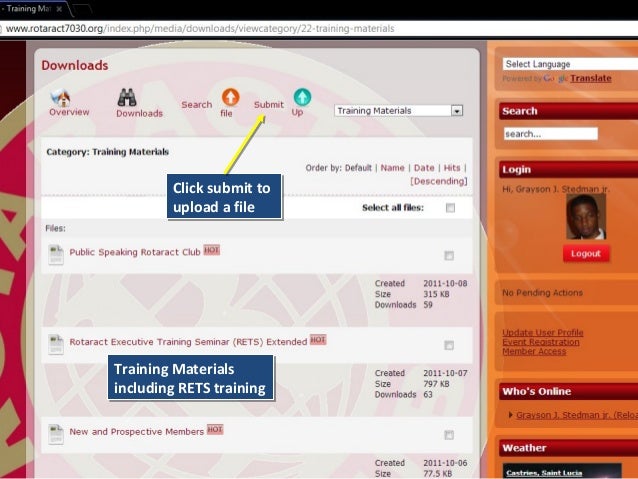Open Public Speaking Rotaract Club file icon
This screenshot has width=638, height=479.
[56, 255]
